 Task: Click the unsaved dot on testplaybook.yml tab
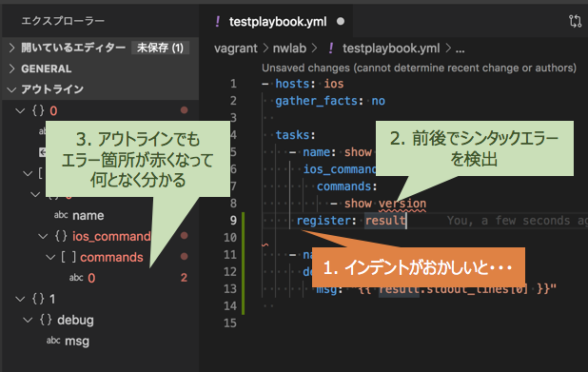click(x=341, y=21)
